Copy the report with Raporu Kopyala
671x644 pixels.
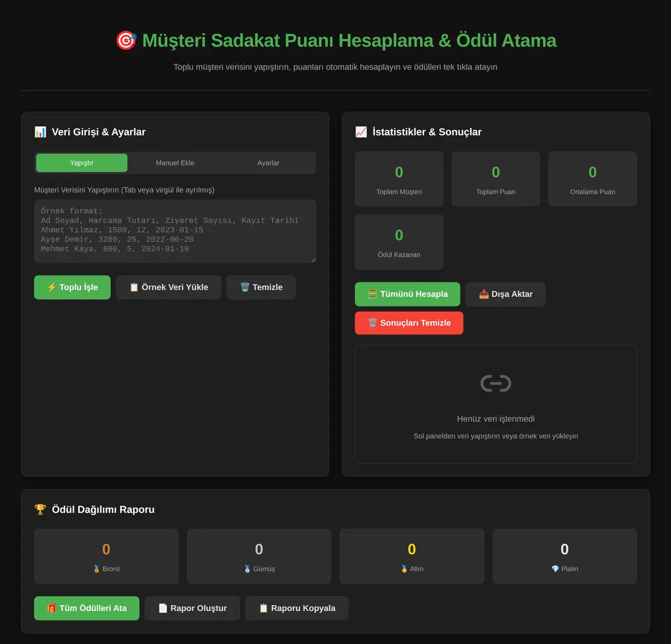297,608
